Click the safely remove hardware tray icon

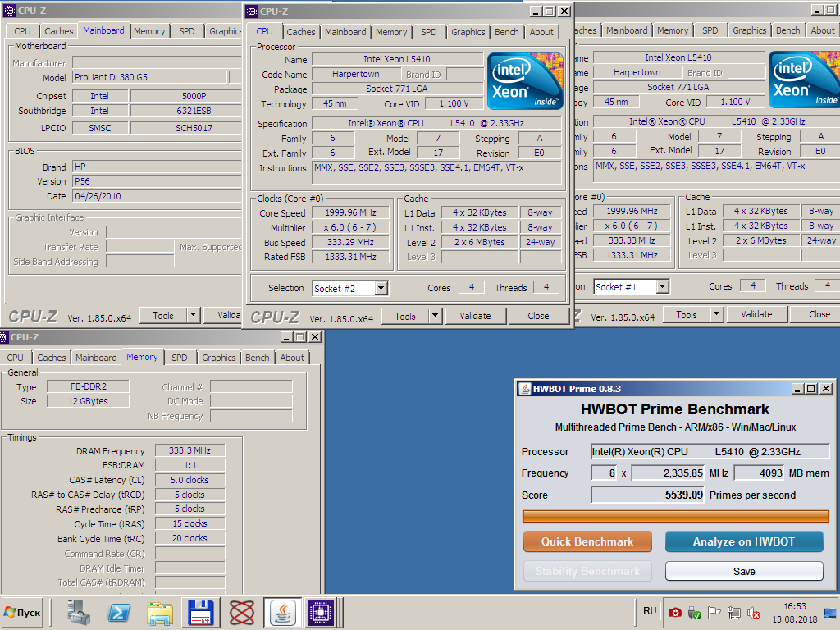694,612
